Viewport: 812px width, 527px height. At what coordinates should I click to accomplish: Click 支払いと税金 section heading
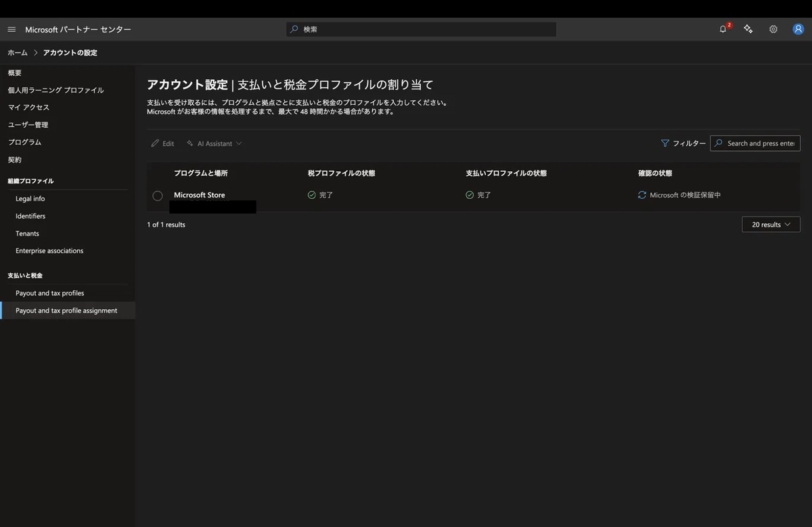click(x=25, y=275)
